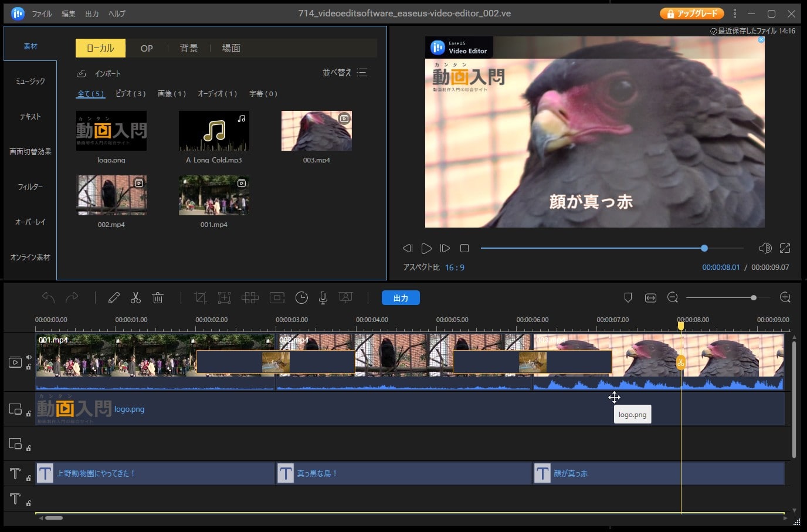Open the 並べ替え sort menu

click(345, 73)
